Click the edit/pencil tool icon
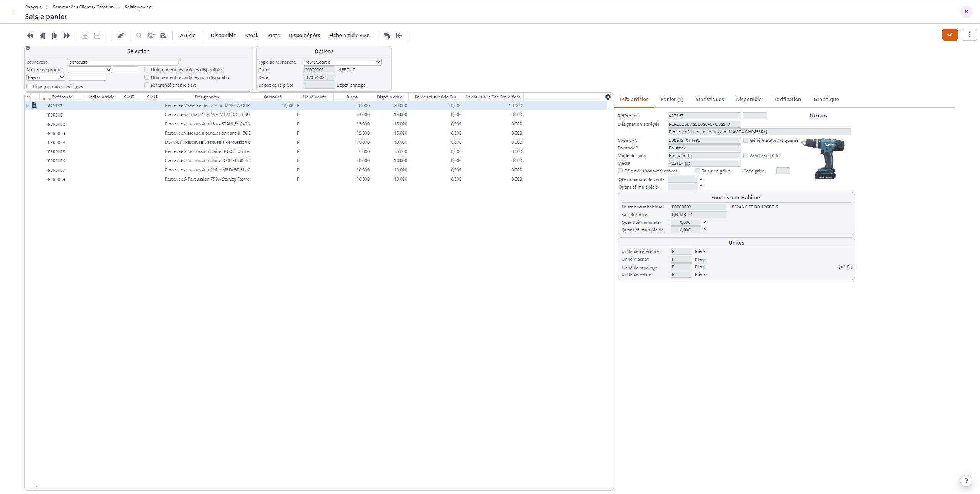Image resolution: width=980 pixels, height=494 pixels. click(x=120, y=35)
